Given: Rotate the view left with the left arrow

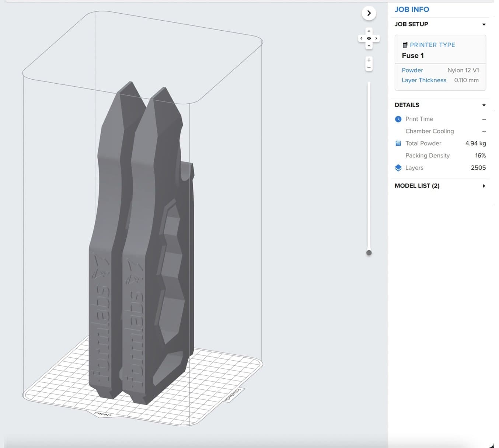Looking at the screenshot, I should (362, 38).
